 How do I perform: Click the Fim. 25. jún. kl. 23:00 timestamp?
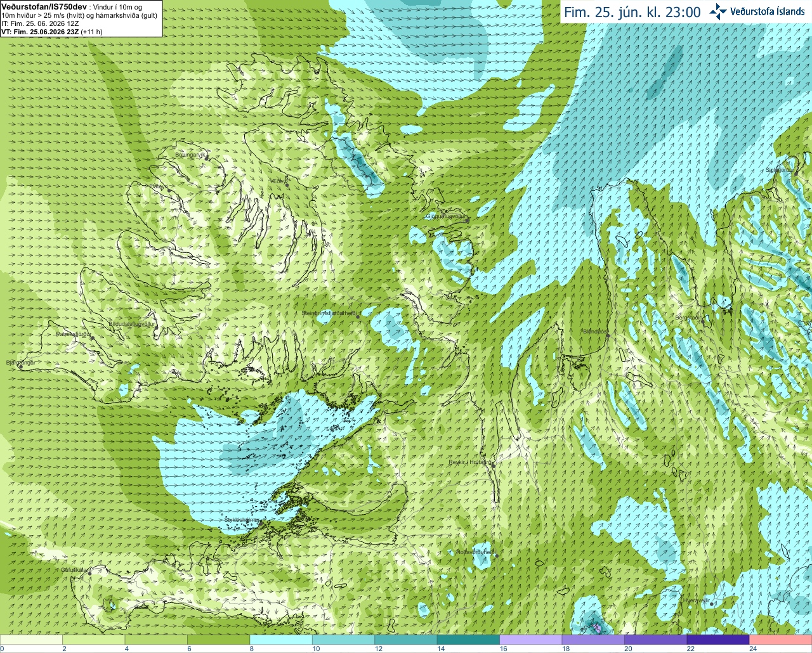click(632, 12)
